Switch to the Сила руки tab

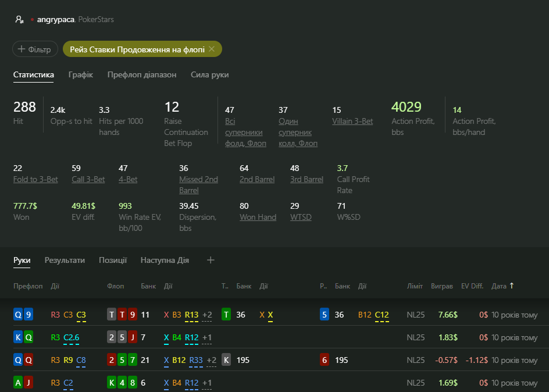tap(210, 74)
